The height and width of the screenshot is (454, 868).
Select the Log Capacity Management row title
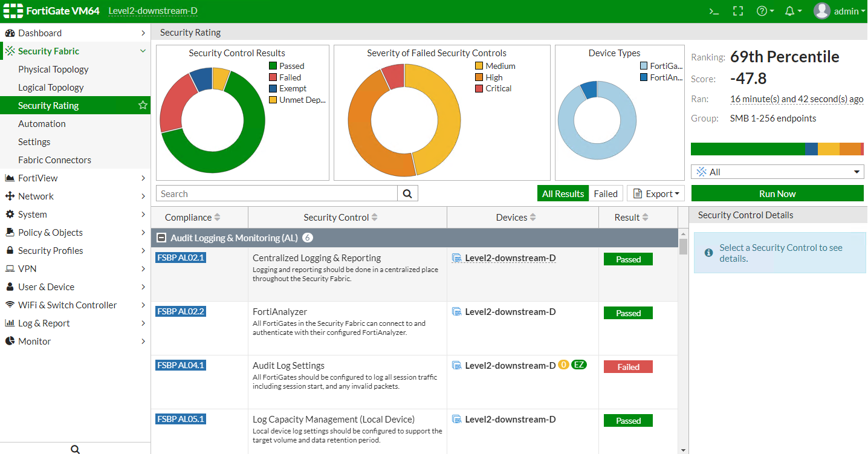point(334,420)
